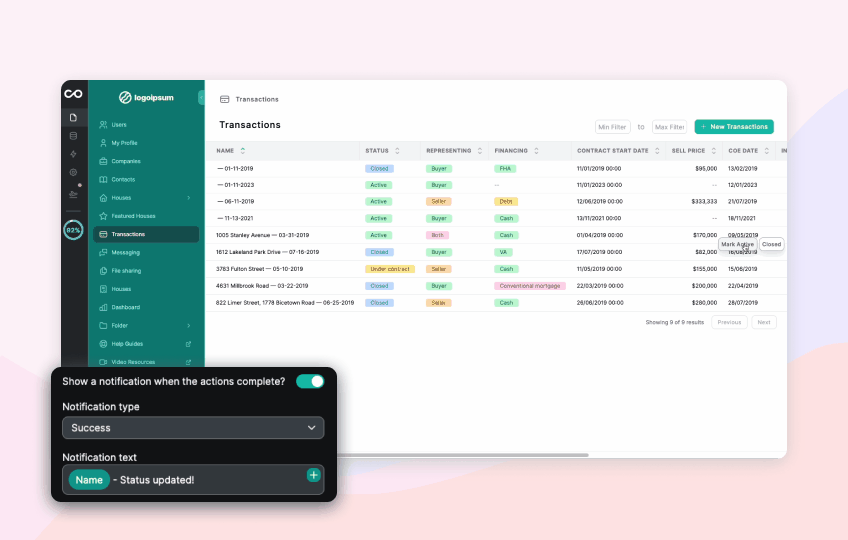The image size is (848, 540).
Task: Click the 92% progress circle
Action: [74, 230]
